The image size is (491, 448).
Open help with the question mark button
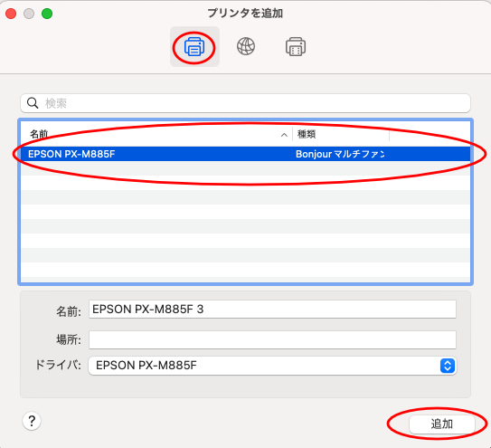coord(32,421)
